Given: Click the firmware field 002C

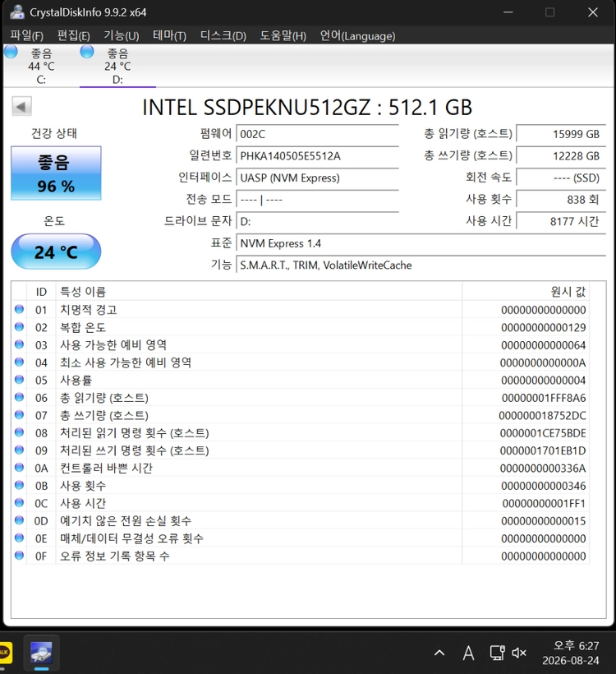Looking at the screenshot, I should click(318, 134).
